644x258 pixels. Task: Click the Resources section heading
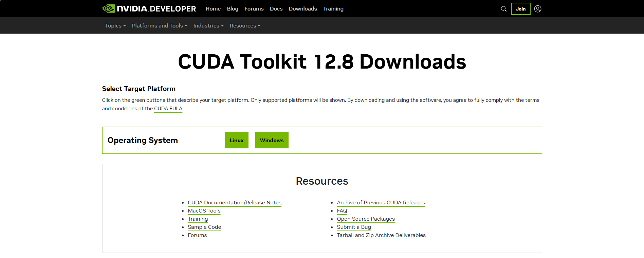(x=322, y=181)
